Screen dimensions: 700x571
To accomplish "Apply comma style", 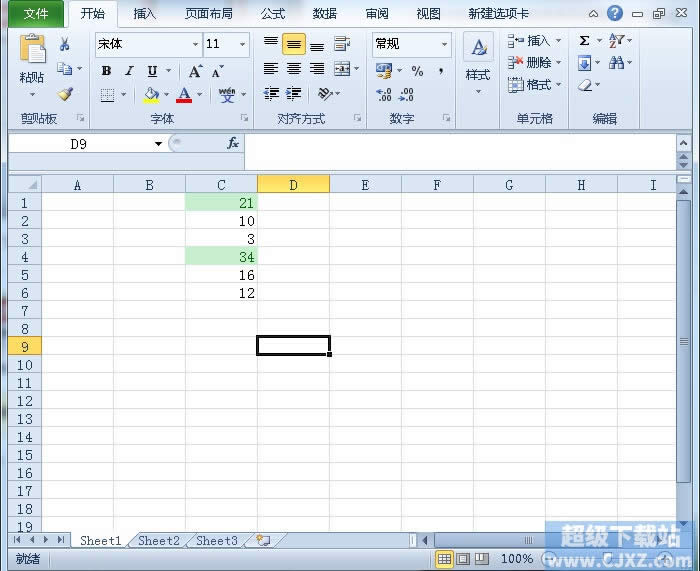I will point(441,71).
